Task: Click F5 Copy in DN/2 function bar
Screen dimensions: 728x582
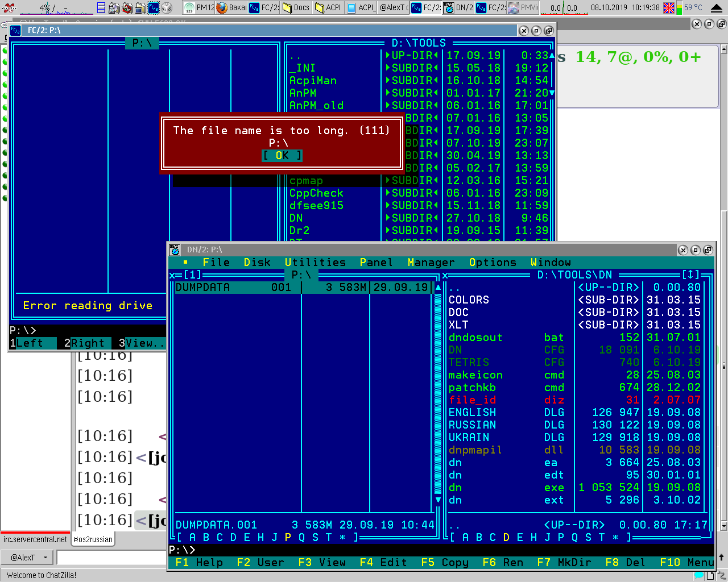Action: click(445, 562)
